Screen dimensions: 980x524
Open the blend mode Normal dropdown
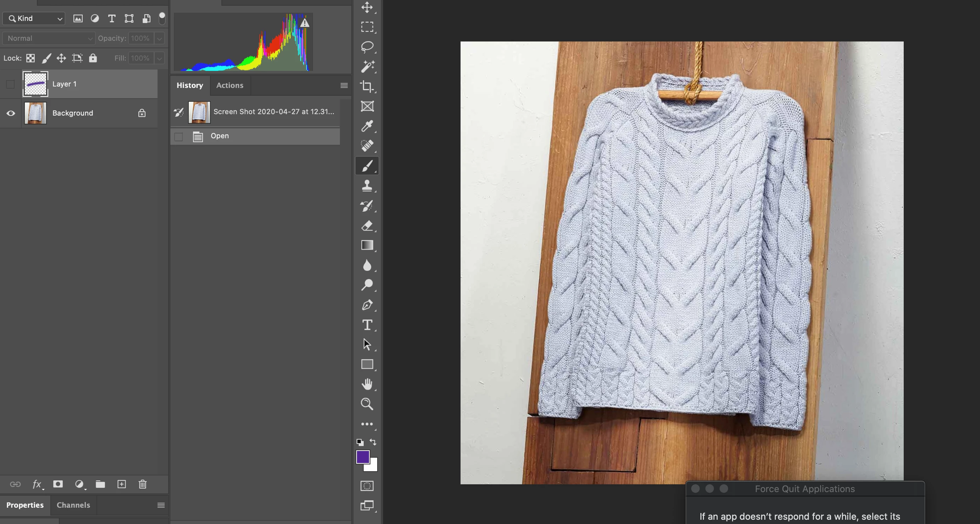pyautogui.click(x=49, y=38)
